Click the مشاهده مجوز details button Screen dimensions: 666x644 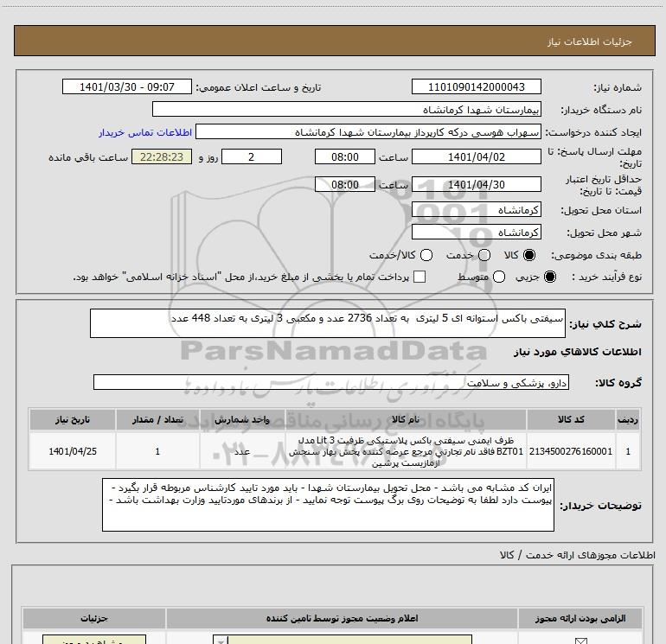click(94, 640)
